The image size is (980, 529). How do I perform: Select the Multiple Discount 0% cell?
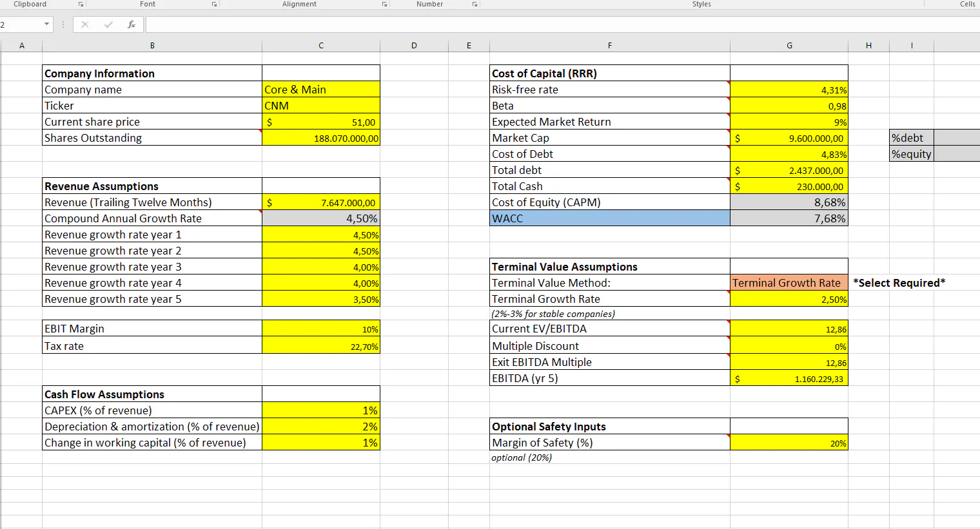pyautogui.click(x=789, y=346)
